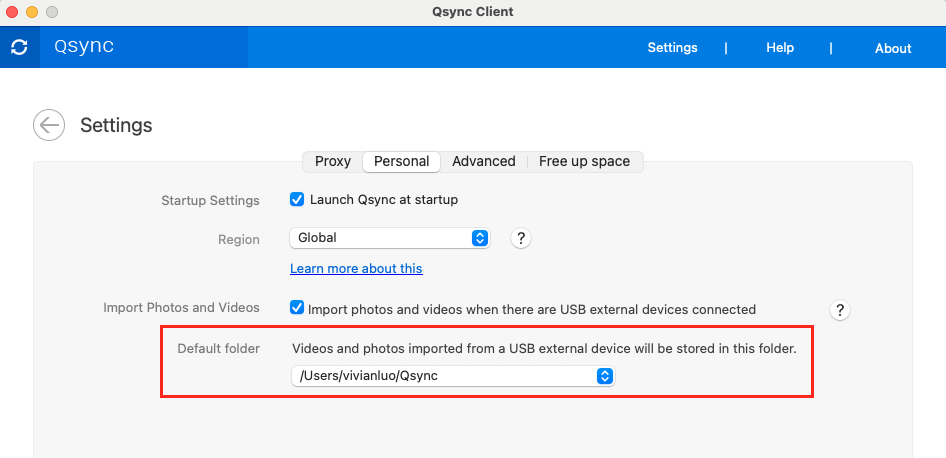Click the Default folder dropdown arrow icon
The width and height of the screenshot is (946, 458).
click(x=604, y=376)
